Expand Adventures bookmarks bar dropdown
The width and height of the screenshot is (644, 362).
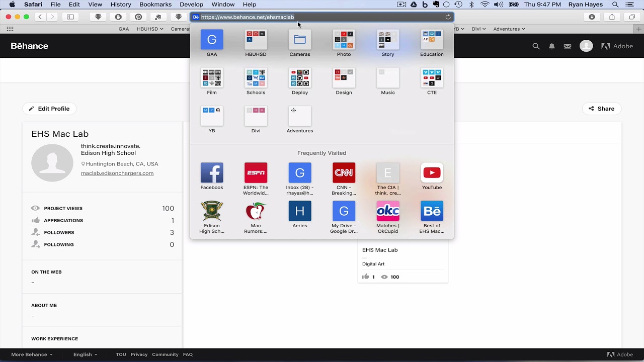pyautogui.click(x=509, y=29)
